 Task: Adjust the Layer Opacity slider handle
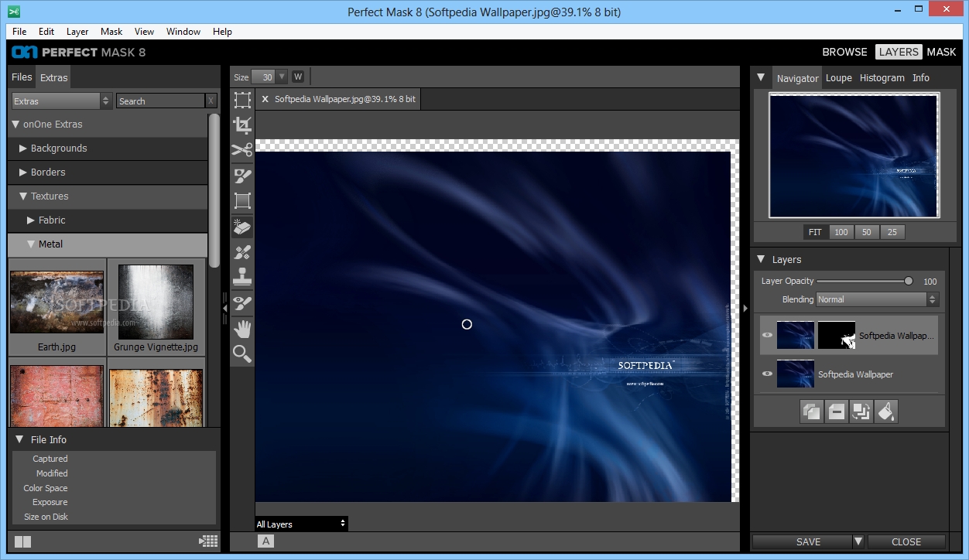(909, 281)
